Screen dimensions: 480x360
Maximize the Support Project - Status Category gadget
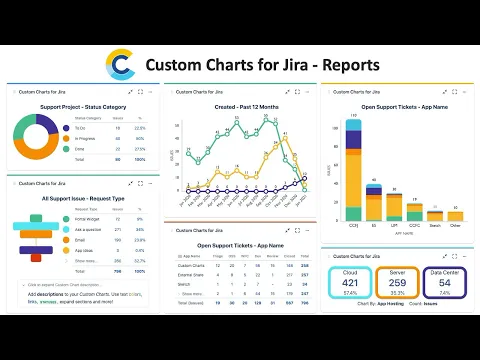click(140, 92)
